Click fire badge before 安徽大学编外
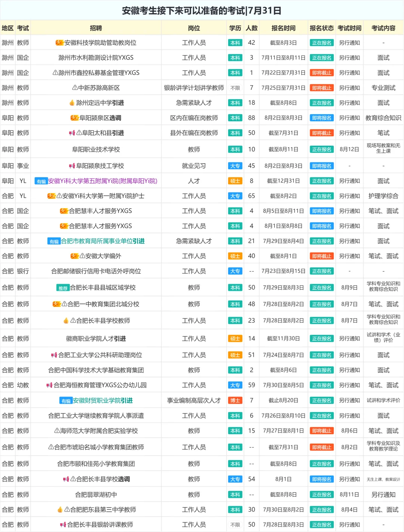The width and height of the screenshot is (404, 532). (74, 256)
